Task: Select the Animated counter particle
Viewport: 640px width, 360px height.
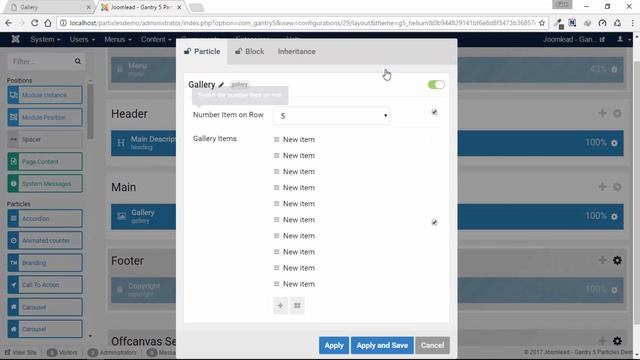Action: point(45,241)
